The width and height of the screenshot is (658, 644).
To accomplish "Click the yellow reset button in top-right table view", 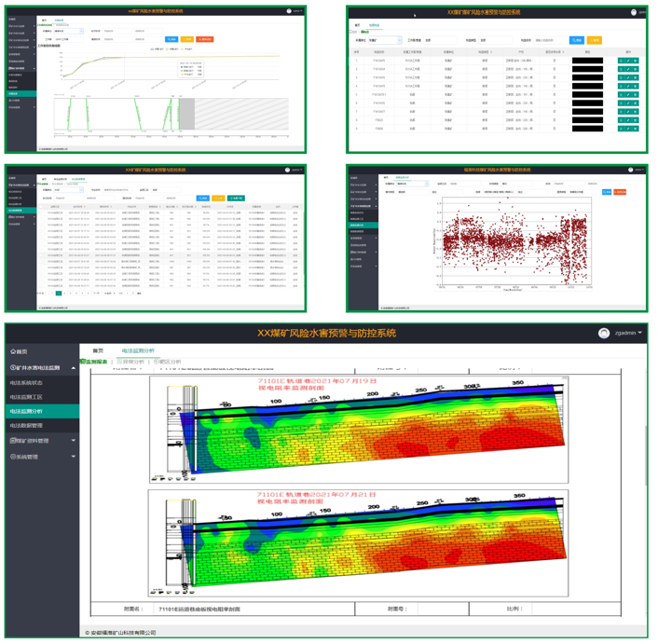I will coord(594,40).
